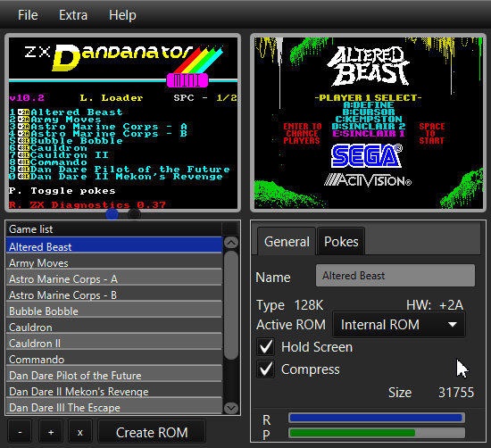This screenshot has width=491, height=448.
Task: Click the minus button below game list
Action: coord(20,432)
